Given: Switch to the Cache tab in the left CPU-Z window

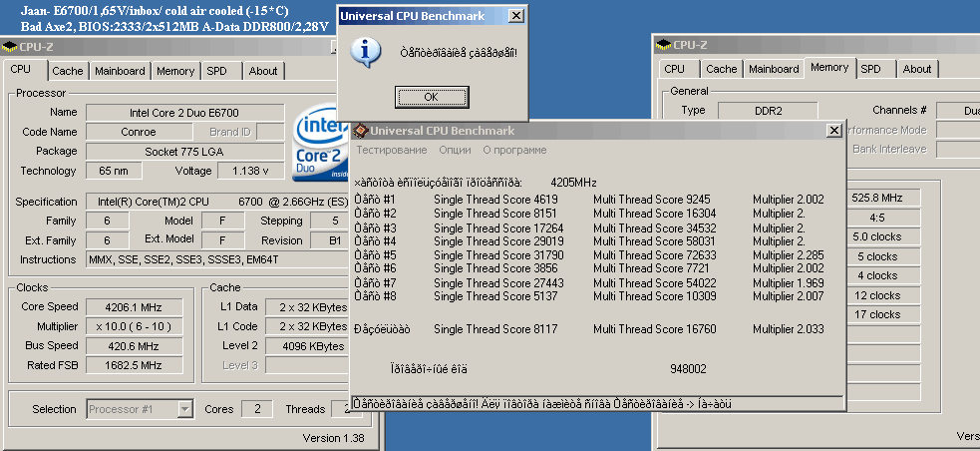Looking at the screenshot, I should coord(68,71).
